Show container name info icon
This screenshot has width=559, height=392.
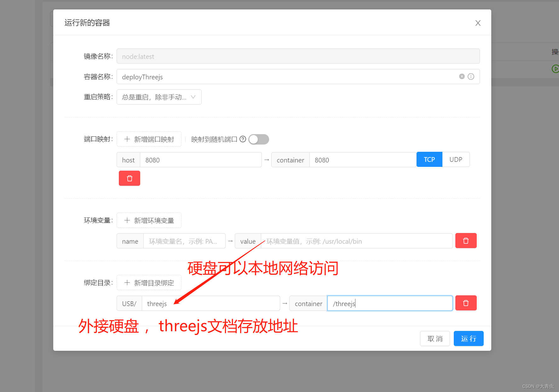tap(471, 77)
